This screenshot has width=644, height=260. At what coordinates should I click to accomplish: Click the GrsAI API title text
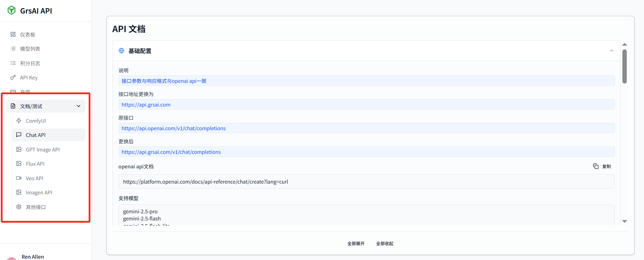click(x=36, y=11)
